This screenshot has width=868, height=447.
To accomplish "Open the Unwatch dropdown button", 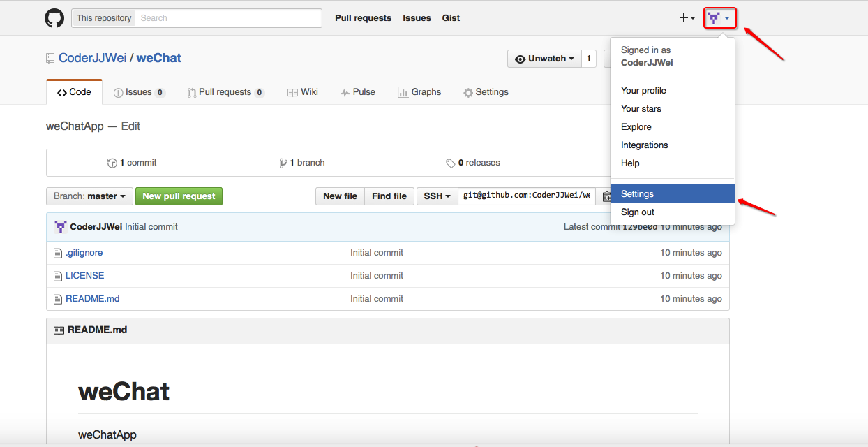I will tap(544, 59).
